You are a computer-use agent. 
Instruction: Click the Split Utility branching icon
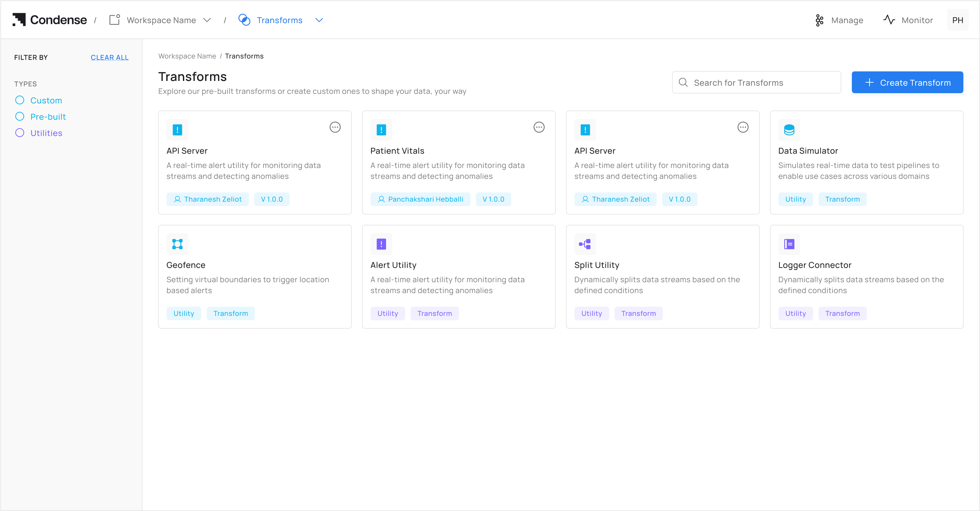coord(585,244)
